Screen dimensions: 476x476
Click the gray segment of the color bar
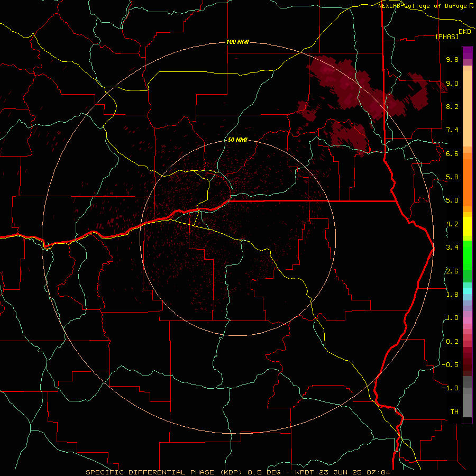pyautogui.click(x=467, y=396)
